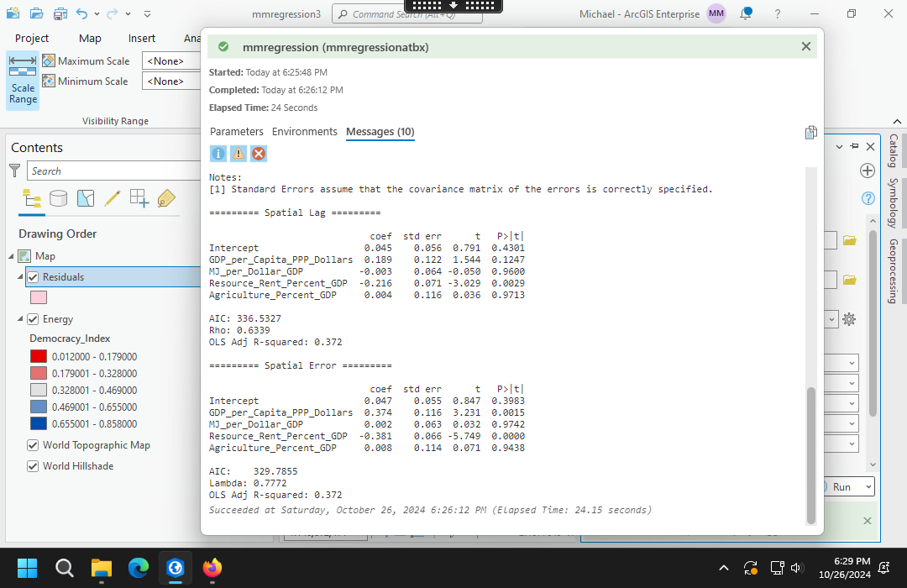Disable the World Hillshade layer checkbox
This screenshot has height=588, width=907.
pos(33,466)
